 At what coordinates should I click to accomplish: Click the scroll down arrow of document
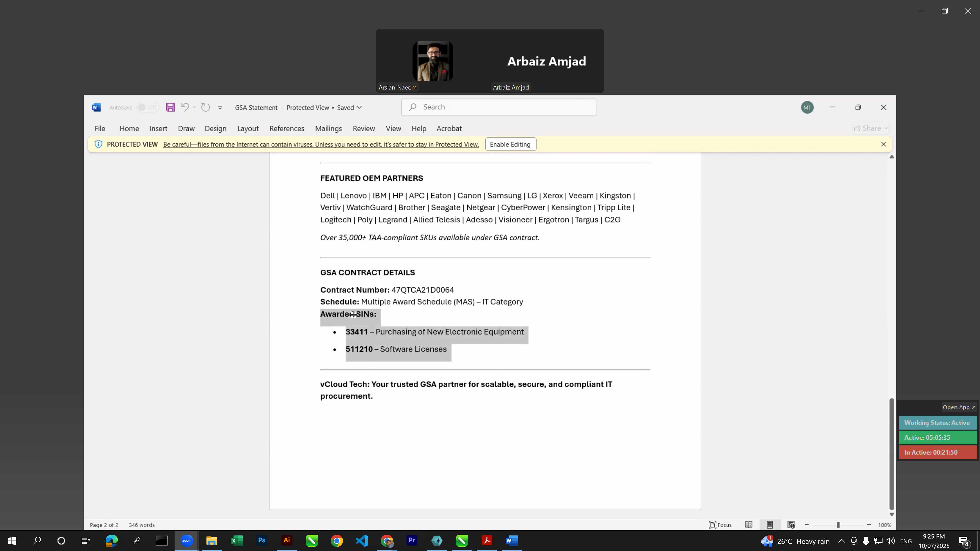[892, 515]
